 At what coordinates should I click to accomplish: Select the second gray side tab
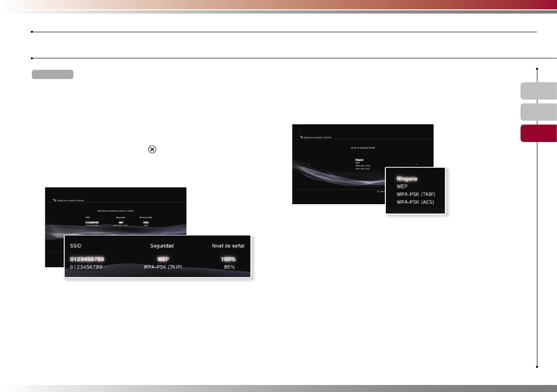pos(539,112)
